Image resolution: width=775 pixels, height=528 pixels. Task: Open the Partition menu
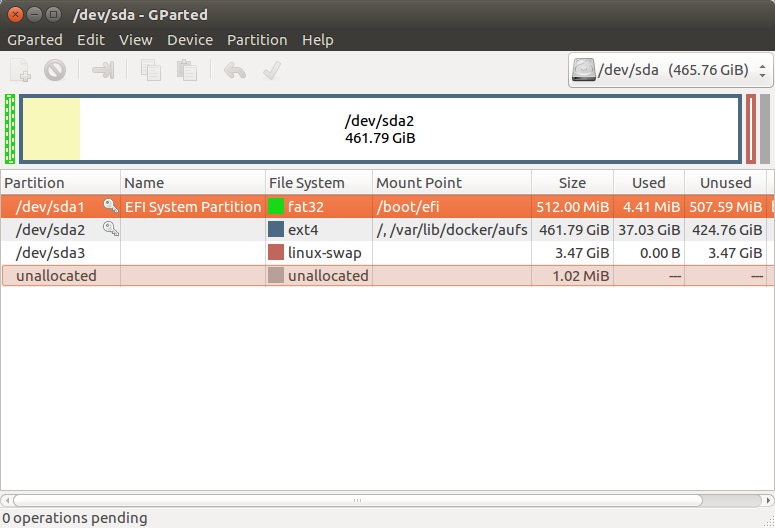point(257,40)
